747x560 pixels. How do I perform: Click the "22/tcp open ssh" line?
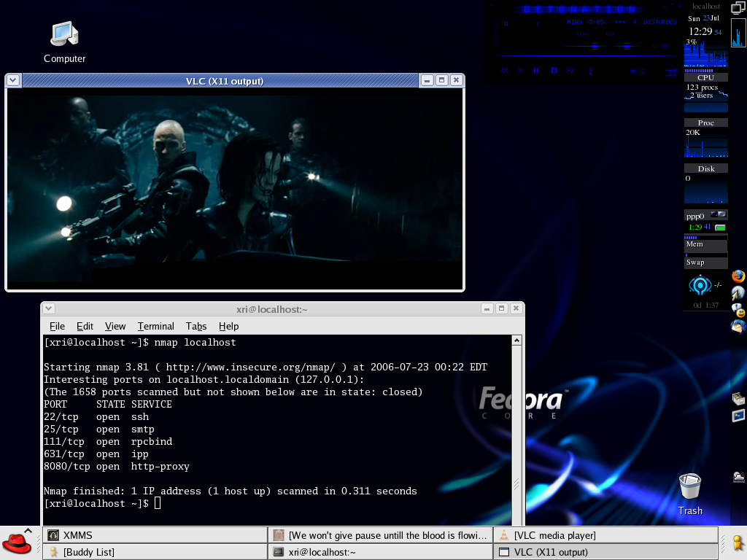coord(96,417)
